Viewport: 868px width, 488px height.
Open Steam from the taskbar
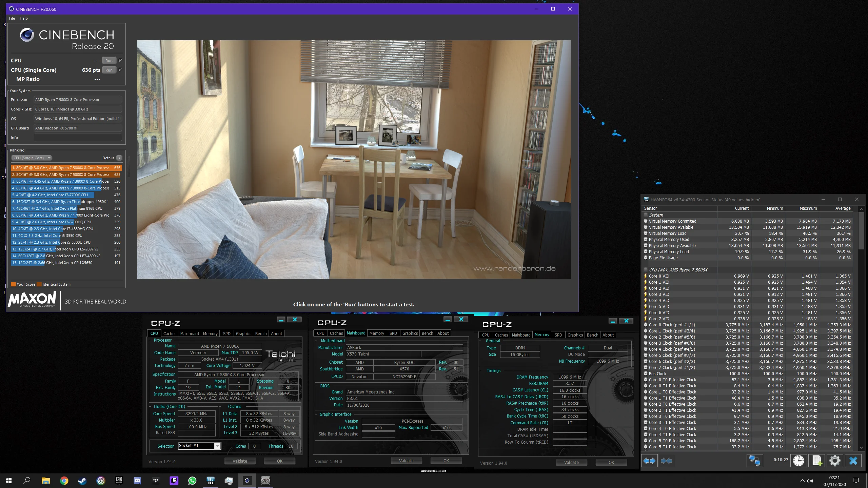(x=82, y=481)
